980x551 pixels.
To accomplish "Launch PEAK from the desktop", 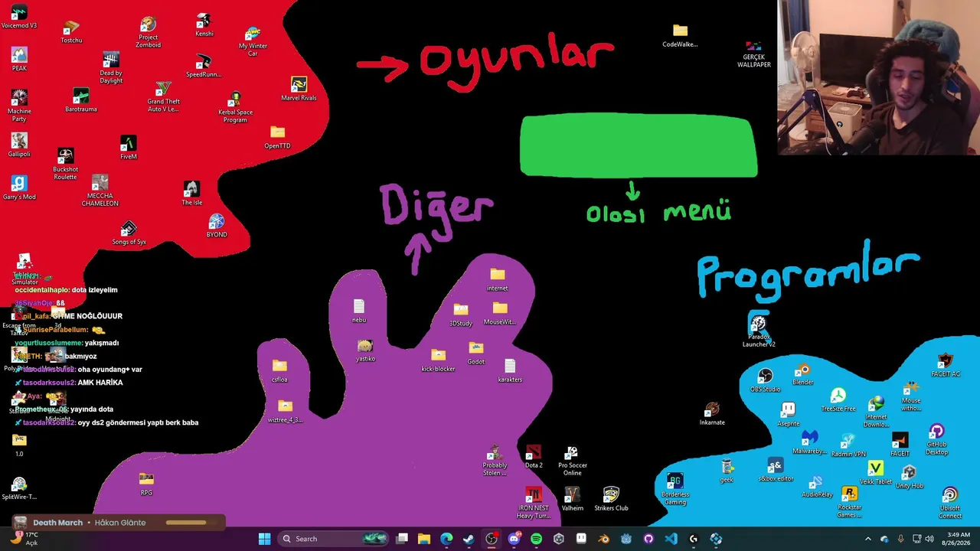I will (19, 59).
